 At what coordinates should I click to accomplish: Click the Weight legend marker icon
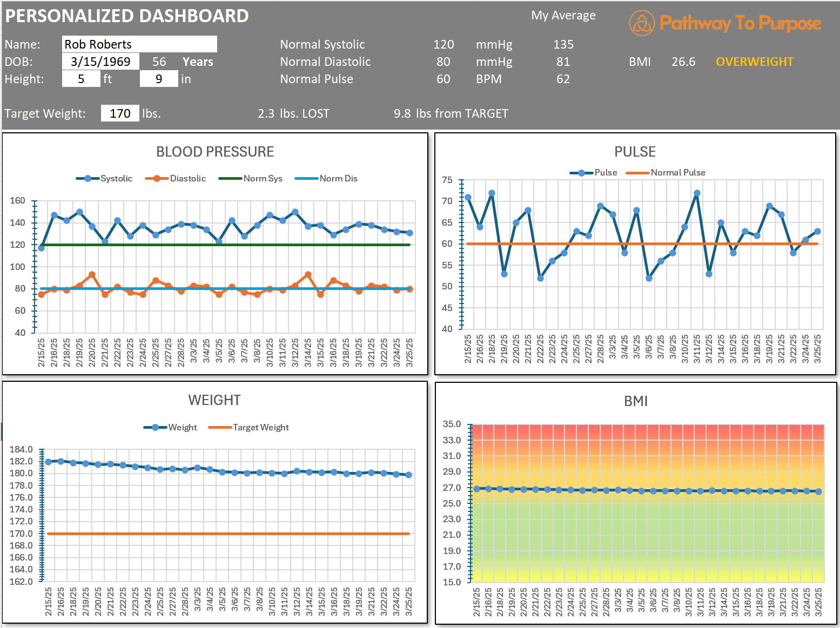point(156,427)
